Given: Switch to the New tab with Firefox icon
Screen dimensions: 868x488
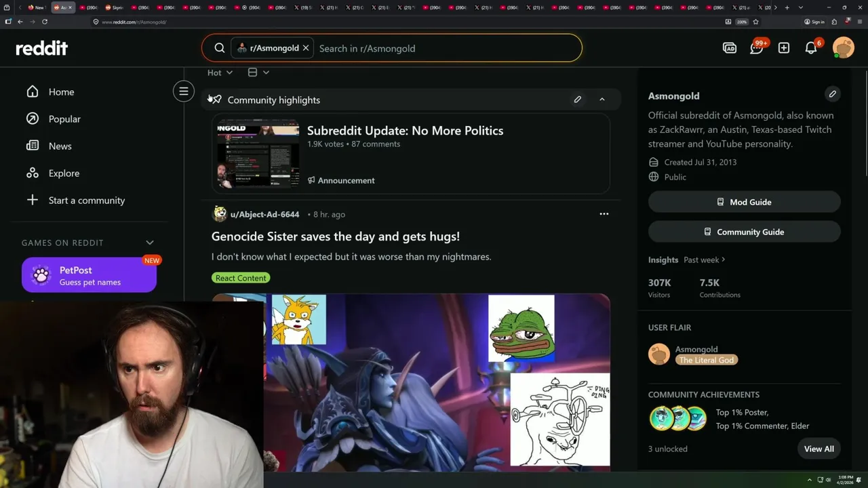Looking at the screenshot, I should [x=37, y=7].
